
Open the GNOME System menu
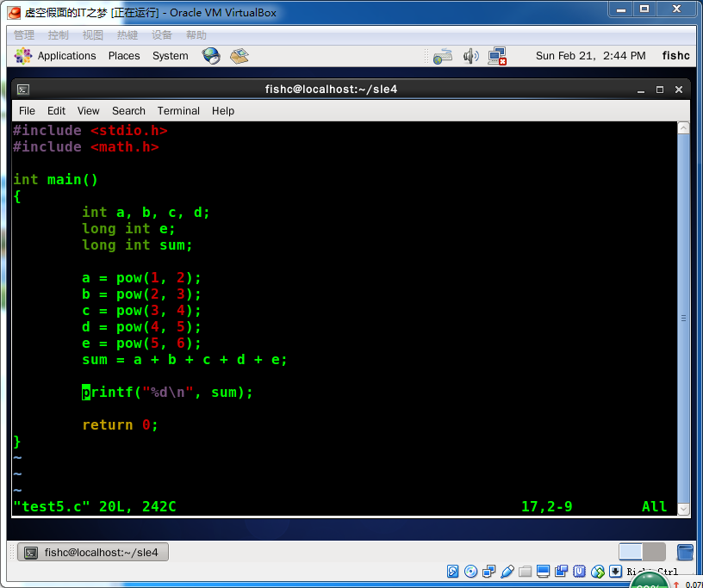point(171,56)
